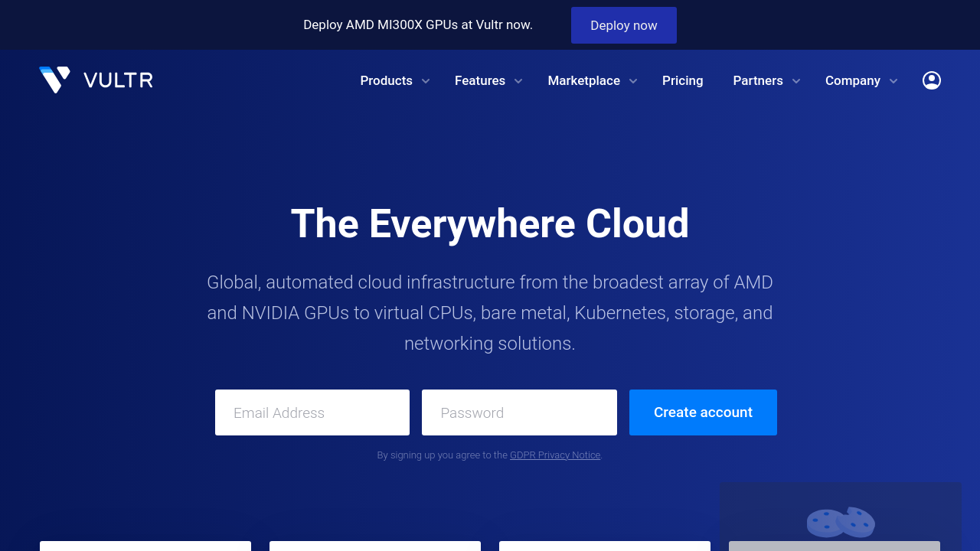Open the Products menu label
Viewport: 980px width, 551px height.
(386, 80)
